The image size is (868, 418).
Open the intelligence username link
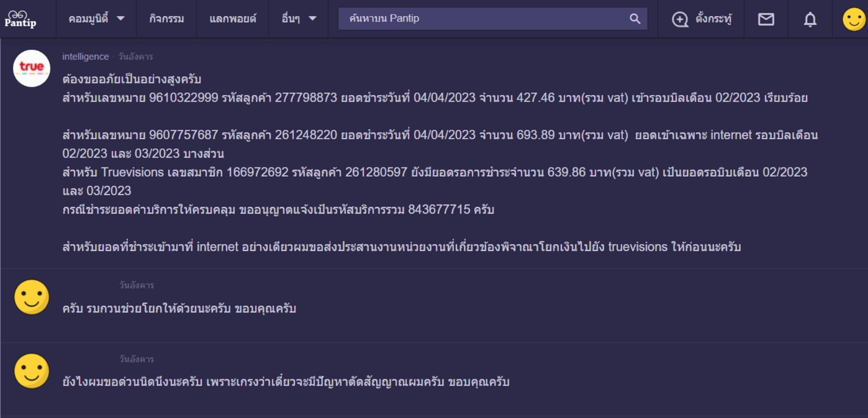[x=86, y=57]
